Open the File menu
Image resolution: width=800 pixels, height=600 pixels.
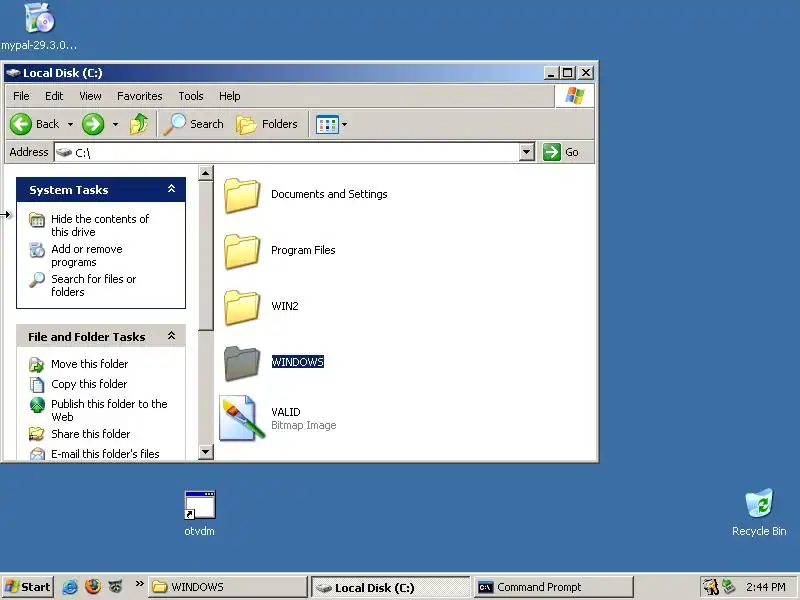21,96
